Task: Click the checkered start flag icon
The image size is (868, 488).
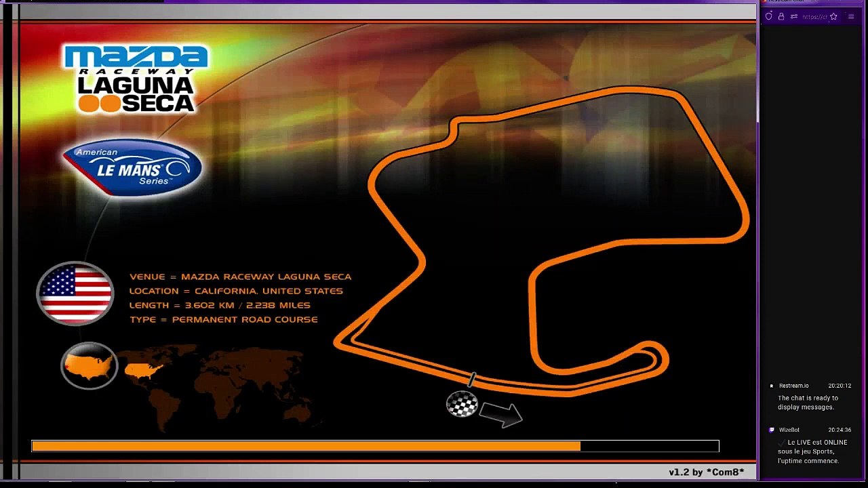Action: point(462,404)
